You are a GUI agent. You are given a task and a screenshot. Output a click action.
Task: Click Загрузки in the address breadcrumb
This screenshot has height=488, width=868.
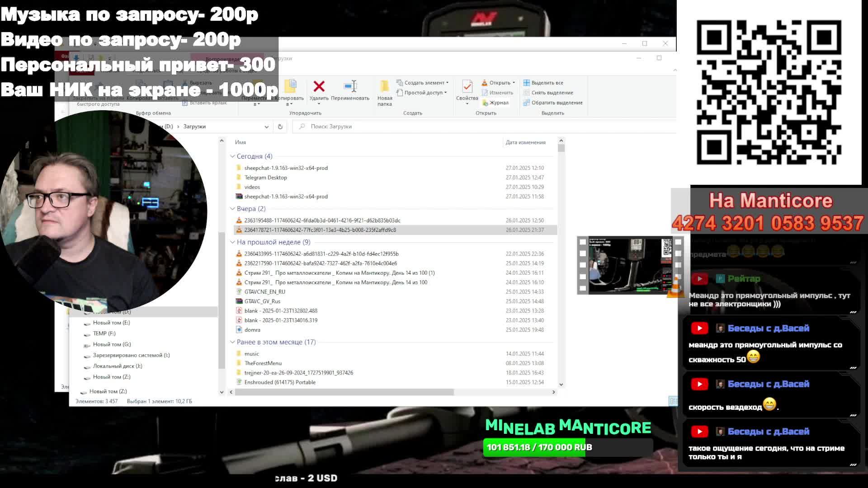[x=194, y=127]
